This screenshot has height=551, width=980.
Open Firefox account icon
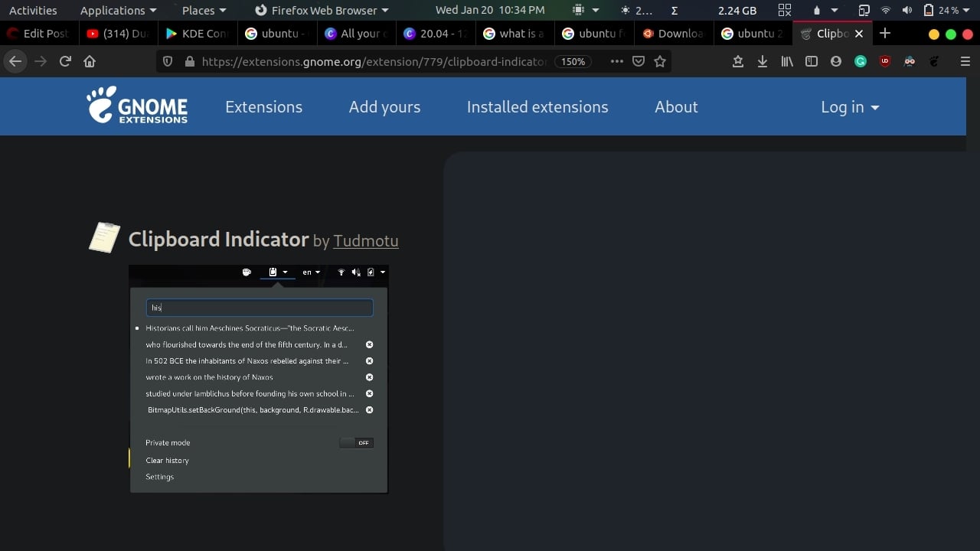836,61
